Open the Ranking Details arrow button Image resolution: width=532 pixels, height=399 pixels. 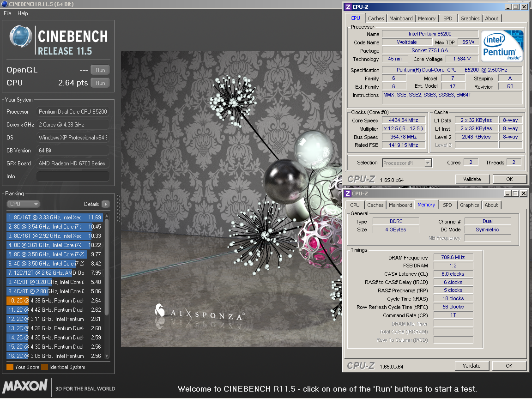pyautogui.click(x=106, y=204)
